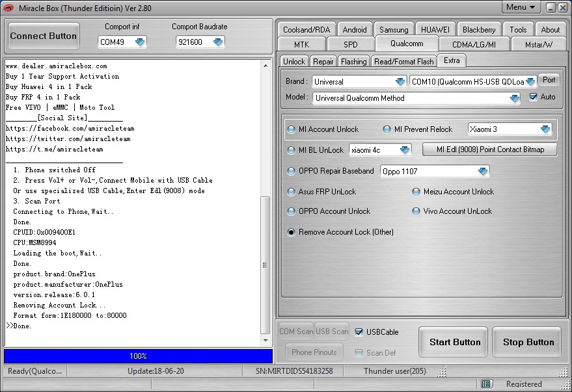Click the log scrollbar up arrow
The height and width of the screenshot is (392, 572).
[266, 66]
